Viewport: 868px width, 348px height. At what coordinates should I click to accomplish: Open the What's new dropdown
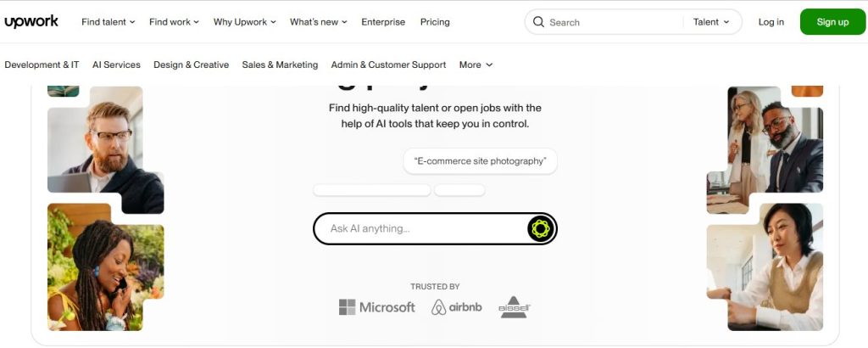pyautogui.click(x=319, y=22)
